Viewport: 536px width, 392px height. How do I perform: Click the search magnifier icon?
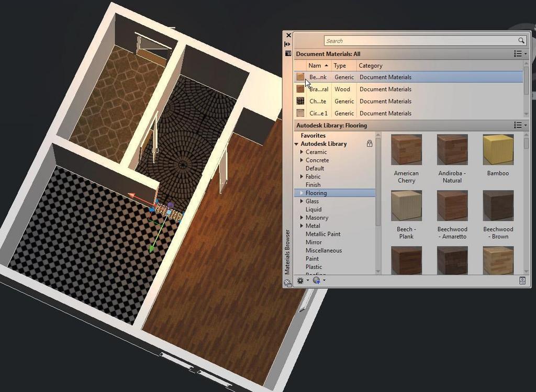(x=521, y=41)
